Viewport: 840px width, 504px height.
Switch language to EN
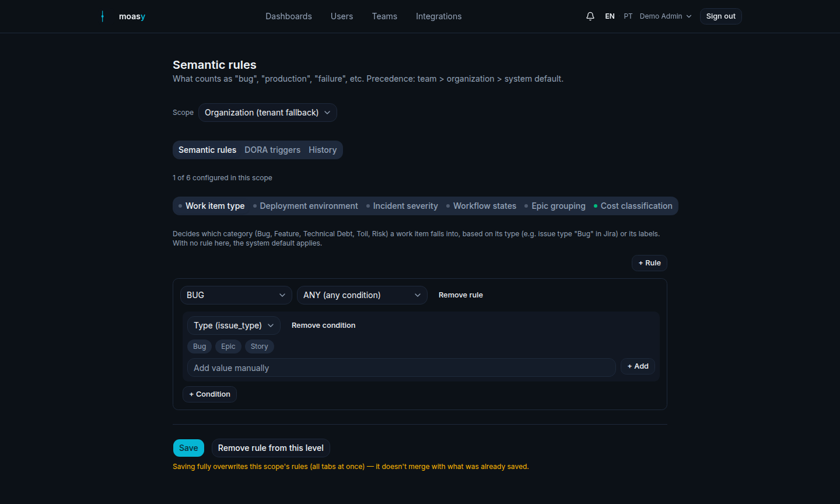pos(610,16)
